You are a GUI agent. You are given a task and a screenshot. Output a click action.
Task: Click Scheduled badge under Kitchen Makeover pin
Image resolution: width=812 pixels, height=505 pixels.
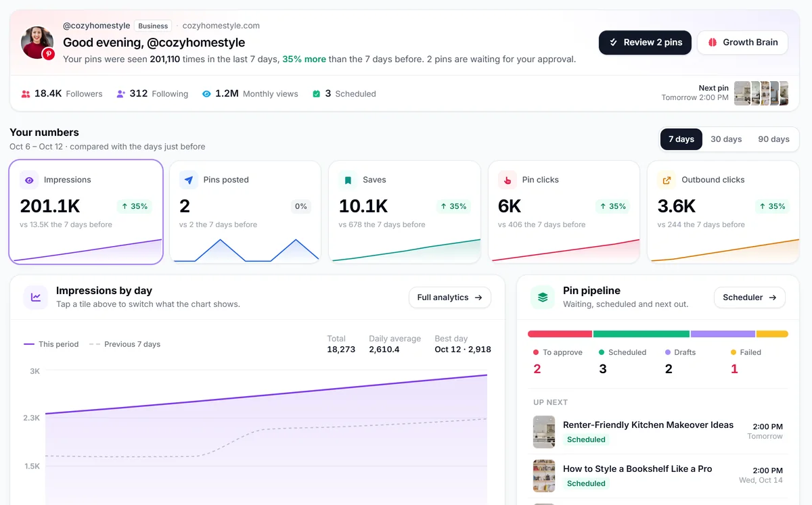[x=586, y=439]
